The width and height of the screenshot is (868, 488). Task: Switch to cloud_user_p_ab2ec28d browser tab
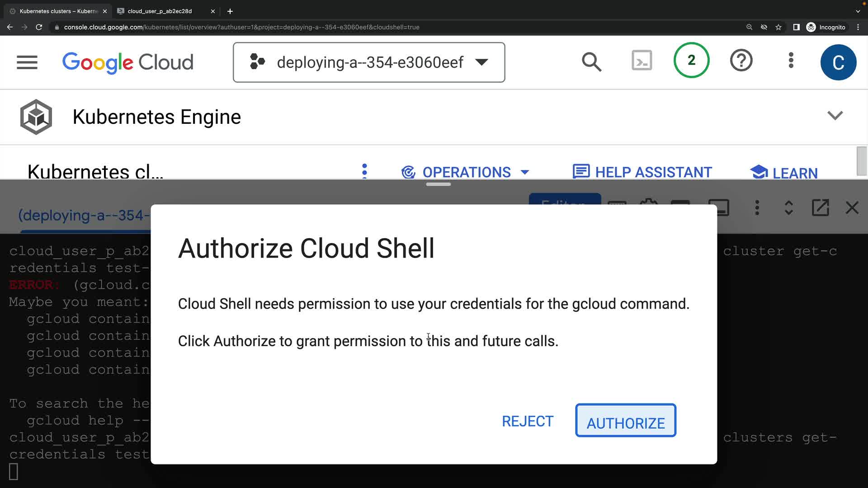click(160, 11)
